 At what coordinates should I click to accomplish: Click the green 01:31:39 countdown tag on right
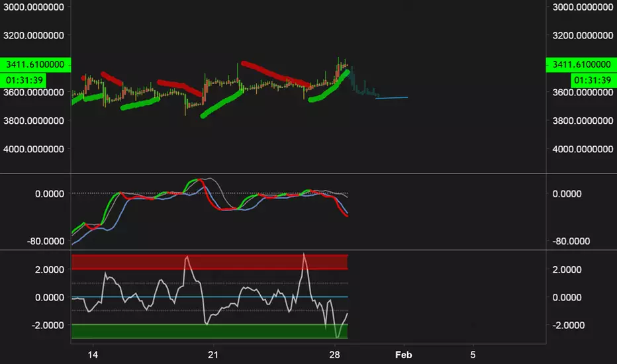(x=594, y=80)
